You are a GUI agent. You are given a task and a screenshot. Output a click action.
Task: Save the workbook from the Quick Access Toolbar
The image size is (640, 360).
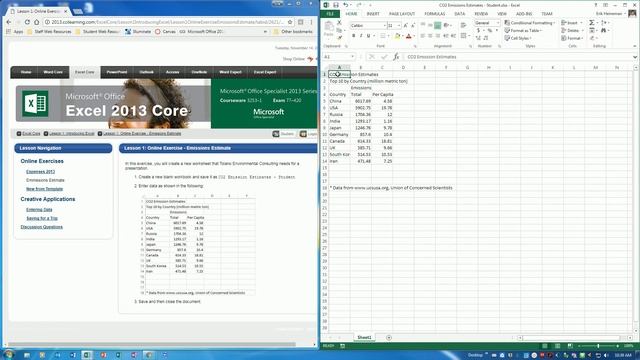(336, 5)
